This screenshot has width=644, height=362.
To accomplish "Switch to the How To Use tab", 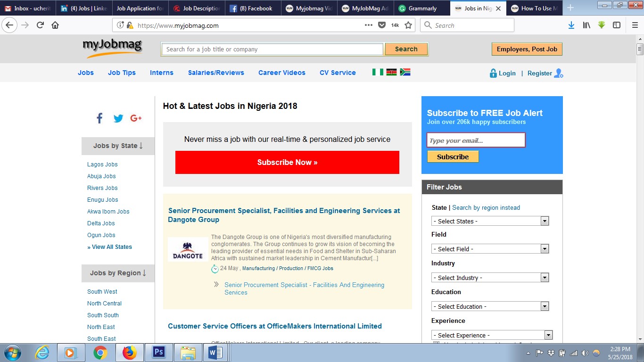I will coord(534,8).
